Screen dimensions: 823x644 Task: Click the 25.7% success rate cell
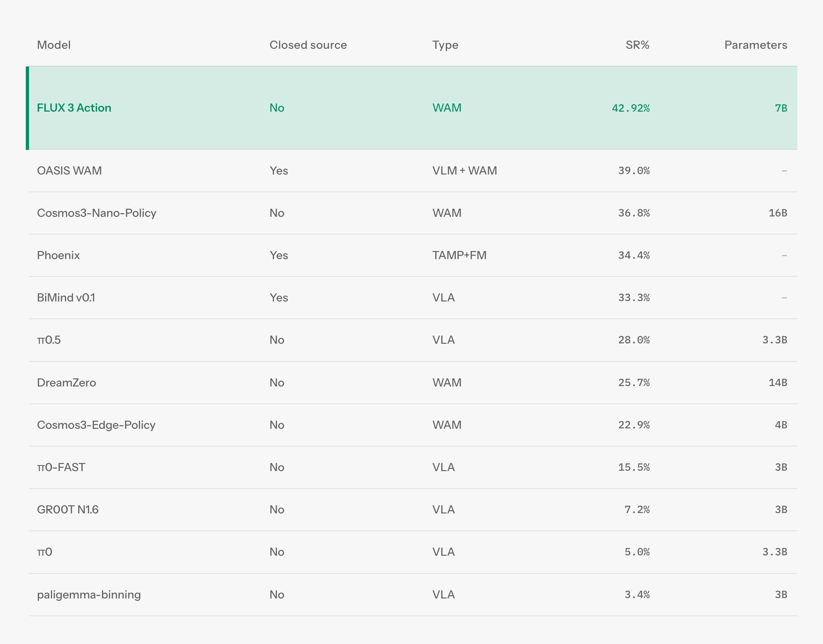pos(634,383)
